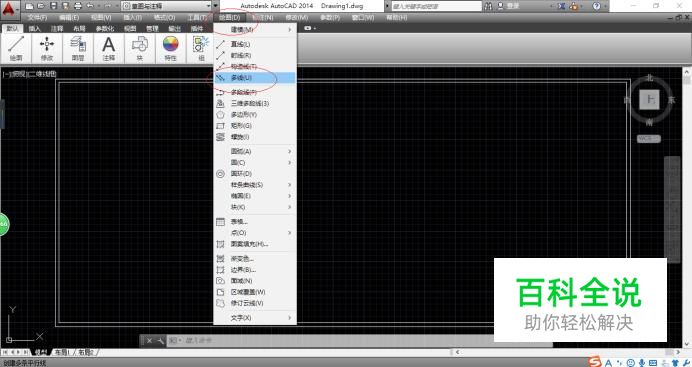The width and height of the screenshot is (692, 367).
Task: Choose Rectangle (矩形) from Draw menu
Action: (x=255, y=126)
